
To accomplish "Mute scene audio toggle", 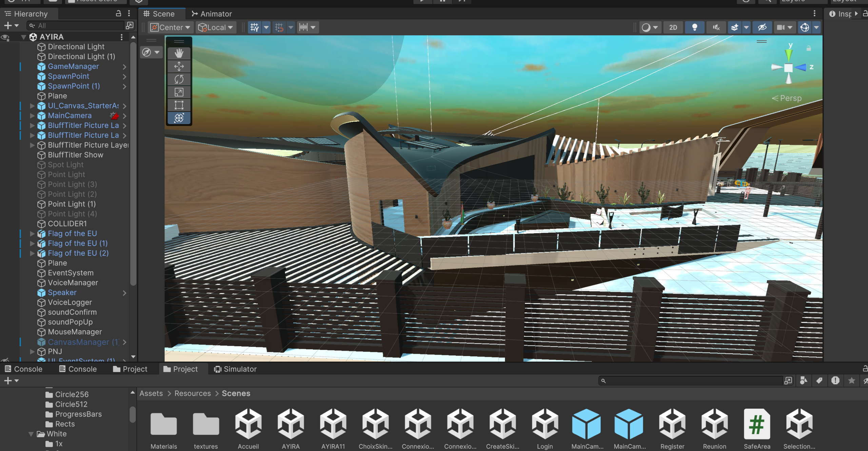I will (x=716, y=27).
